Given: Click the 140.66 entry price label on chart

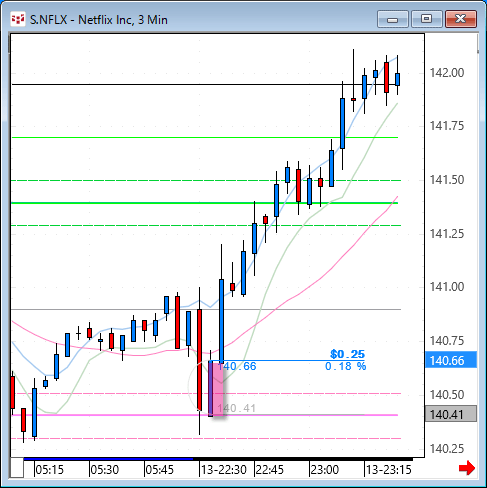Looking at the screenshot, I should [237, 366].
